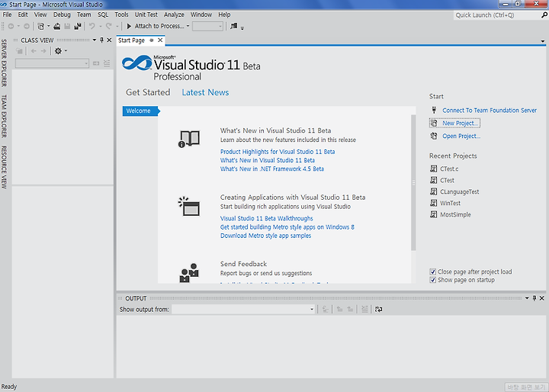Click the Clear All output icon
Screen dimensions: 549x392
(x=364, y=310)
